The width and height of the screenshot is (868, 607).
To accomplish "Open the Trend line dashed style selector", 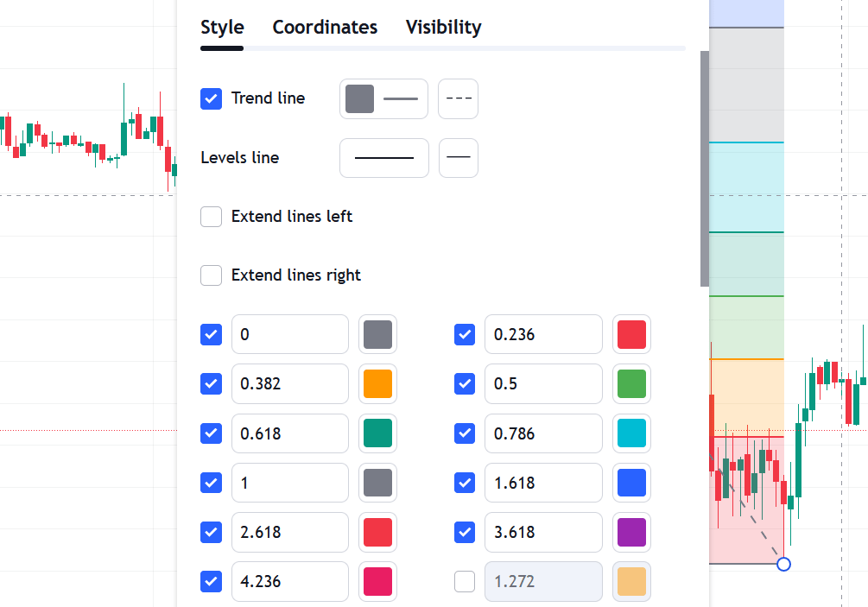I will 458,98.
